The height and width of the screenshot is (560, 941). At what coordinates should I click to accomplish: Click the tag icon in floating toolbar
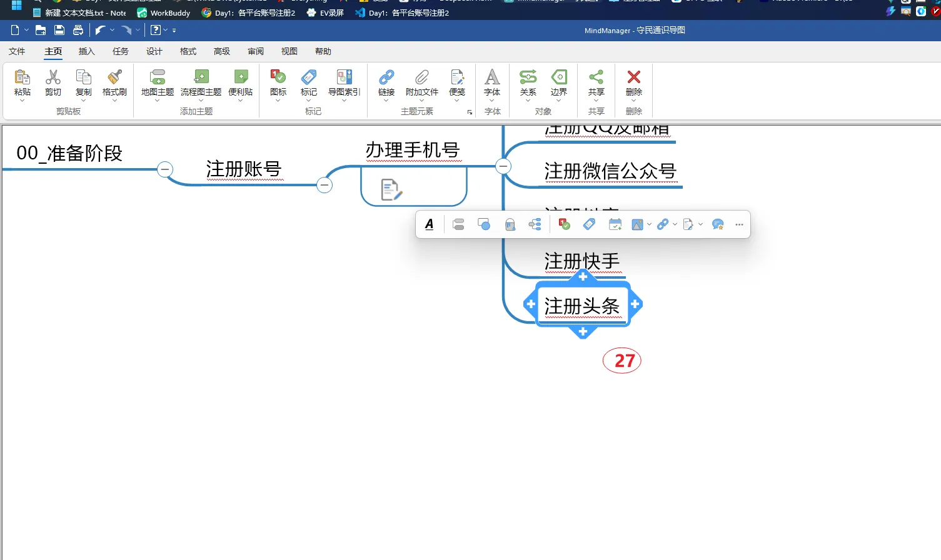[589, 224]
